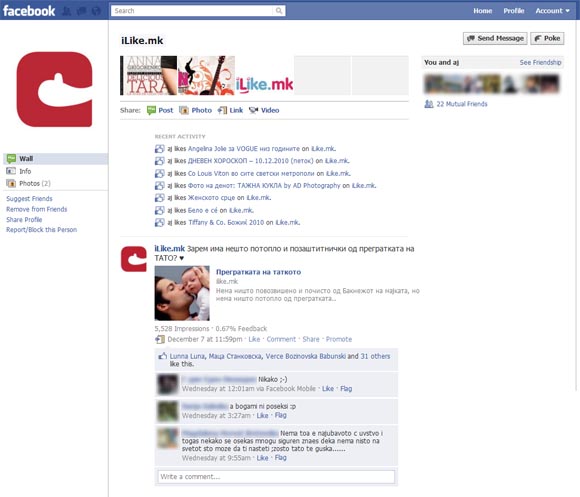Open the iLike.mk large profile picture
Image resolution: width=580 pixels, height=497 pixels.
54,89
